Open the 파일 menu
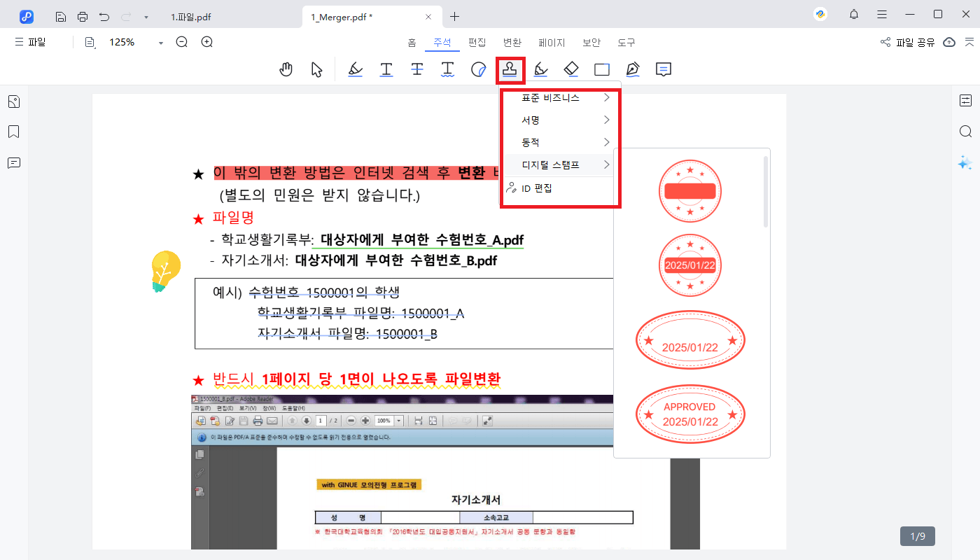 (30, 42)
